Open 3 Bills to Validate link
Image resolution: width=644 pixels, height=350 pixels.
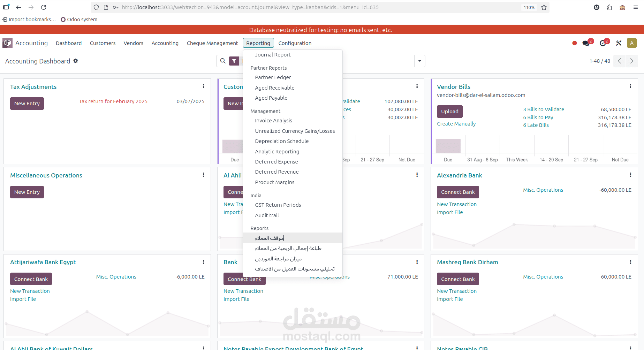click(x=544, y=109)
